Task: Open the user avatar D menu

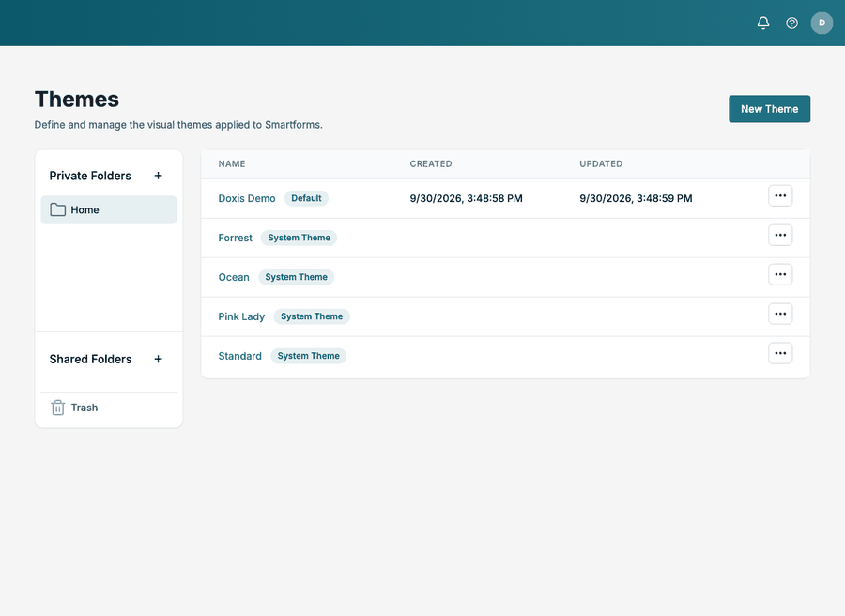Action: [822, 23]
